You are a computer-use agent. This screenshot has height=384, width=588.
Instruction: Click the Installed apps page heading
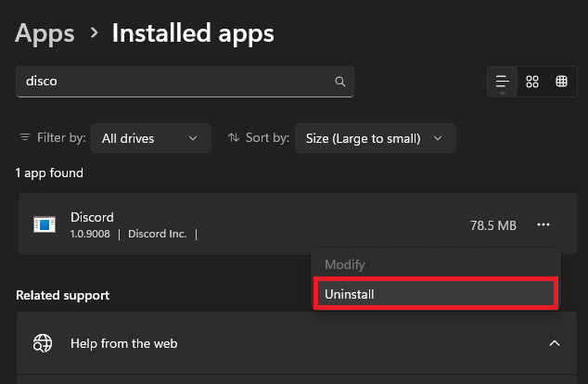click(x=193, y=34)
